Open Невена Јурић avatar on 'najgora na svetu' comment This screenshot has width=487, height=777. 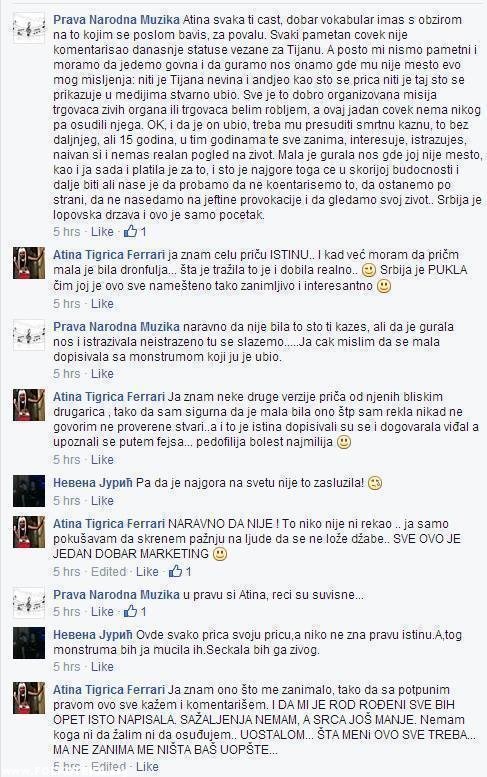tap(29, 491)
